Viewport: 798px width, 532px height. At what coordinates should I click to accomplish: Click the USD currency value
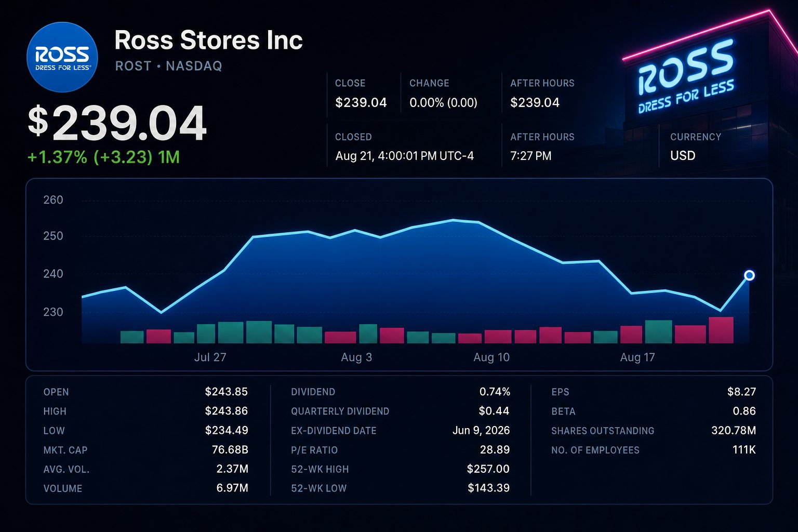(683, 156)
